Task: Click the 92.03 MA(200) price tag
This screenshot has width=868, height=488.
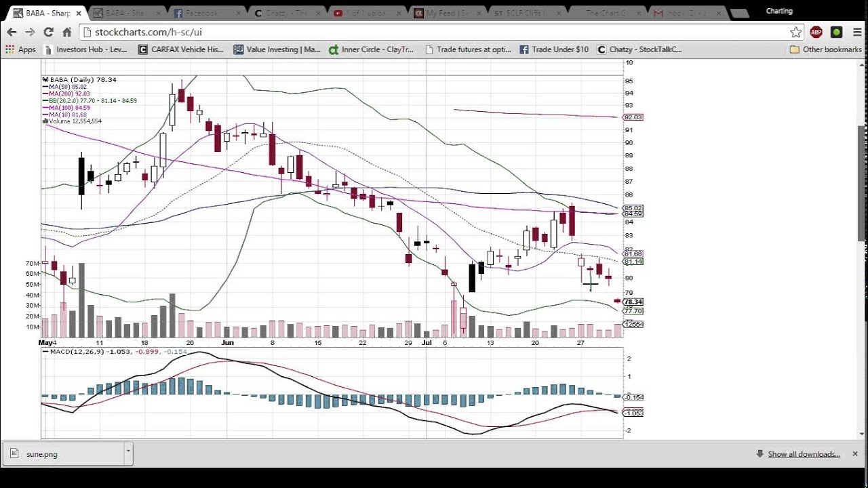Action: (x=633, y=117)
